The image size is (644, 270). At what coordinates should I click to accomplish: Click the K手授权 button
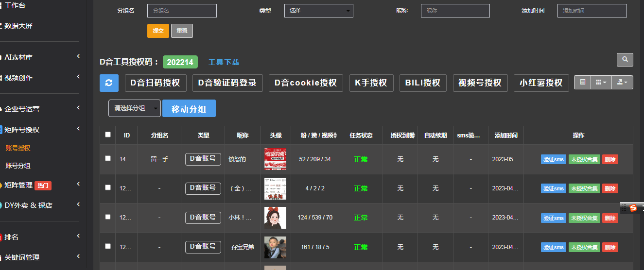pos(371,83)
